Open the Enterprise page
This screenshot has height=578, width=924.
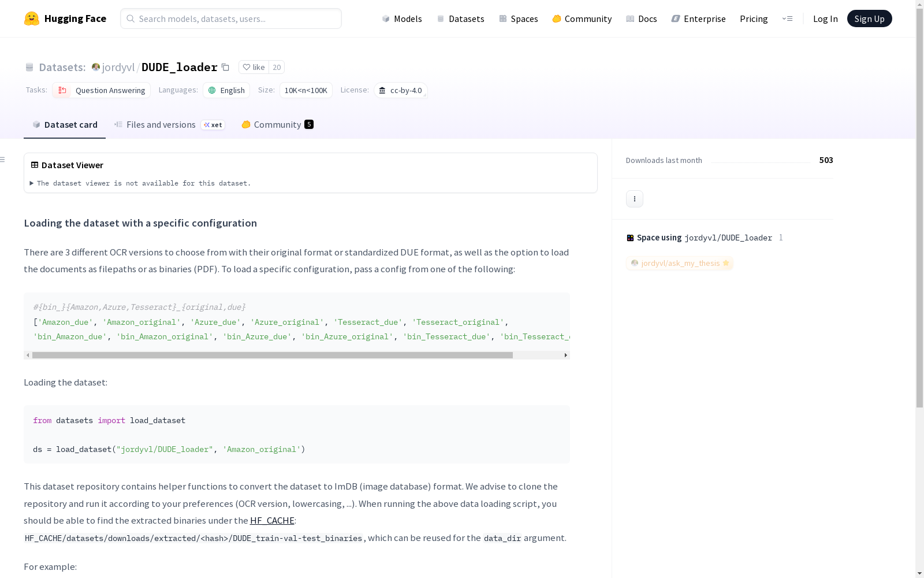click(698, 18)
